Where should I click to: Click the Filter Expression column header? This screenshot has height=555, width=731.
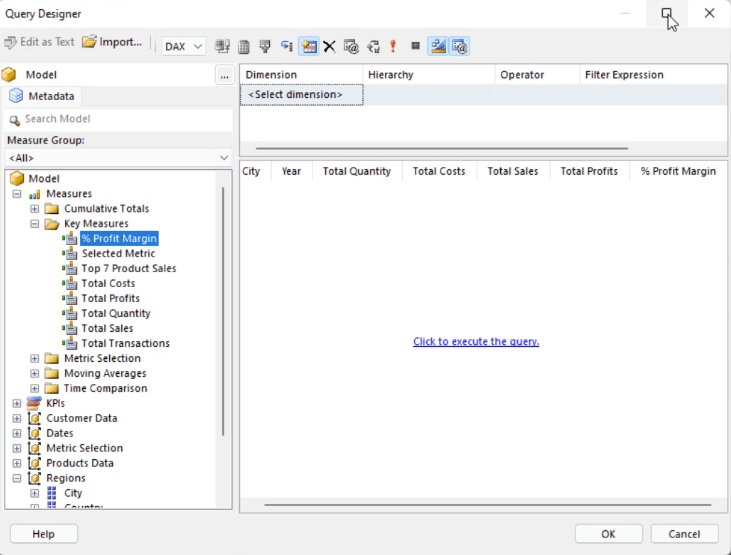pos(653,75)
